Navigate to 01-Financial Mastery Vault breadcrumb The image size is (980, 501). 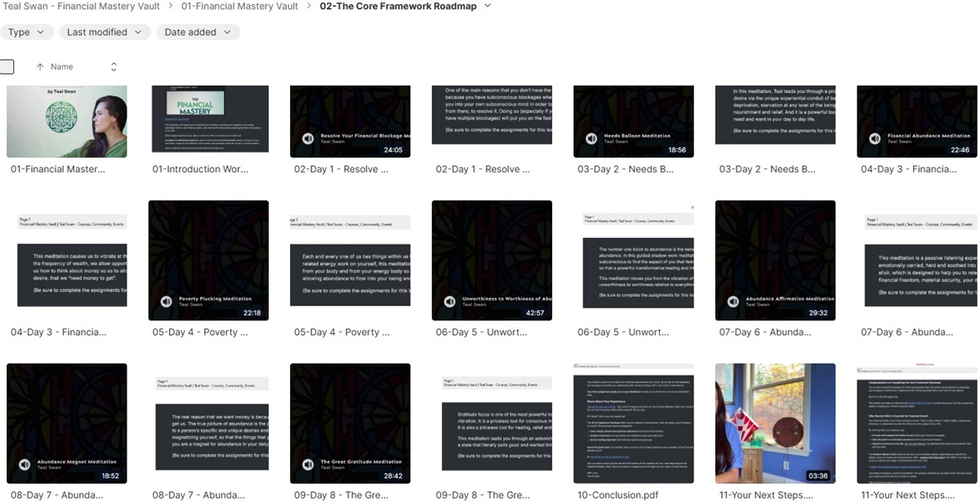click(x=239, y=7)
